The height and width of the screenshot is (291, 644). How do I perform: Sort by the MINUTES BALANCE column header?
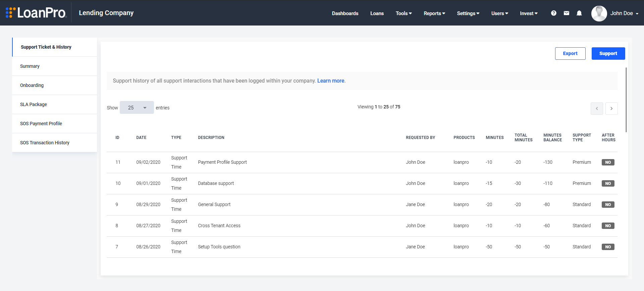tap(552, 138)
